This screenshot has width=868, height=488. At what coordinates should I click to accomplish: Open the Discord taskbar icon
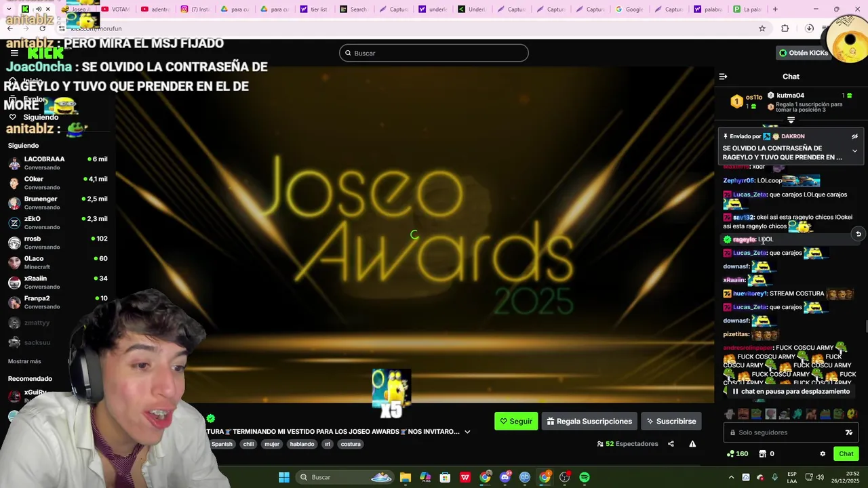[x=505, y=477]
